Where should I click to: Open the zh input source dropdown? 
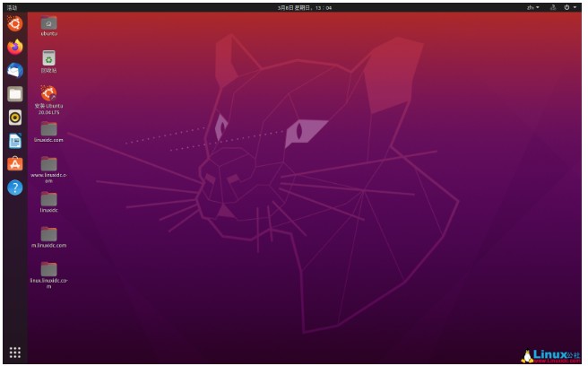(532, 7)
